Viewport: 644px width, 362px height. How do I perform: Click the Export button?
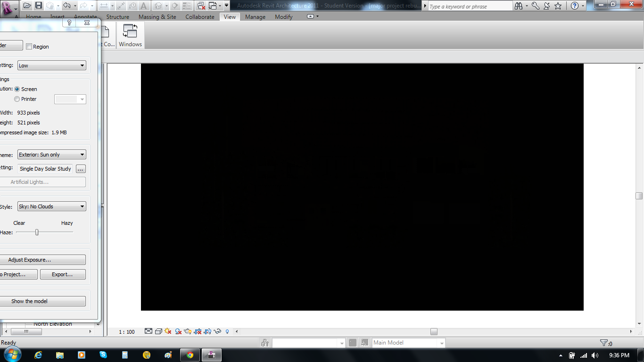click(63, 274)
